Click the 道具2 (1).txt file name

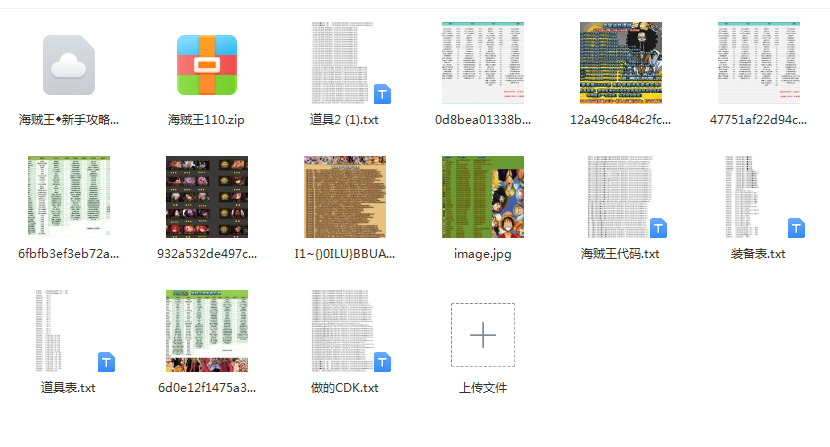[x=344, y=120]
